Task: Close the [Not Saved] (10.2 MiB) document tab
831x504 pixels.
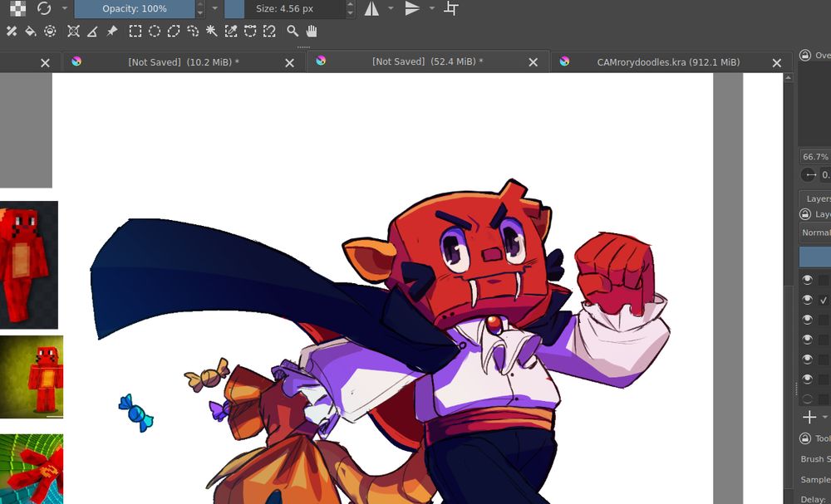Action: 289,63
